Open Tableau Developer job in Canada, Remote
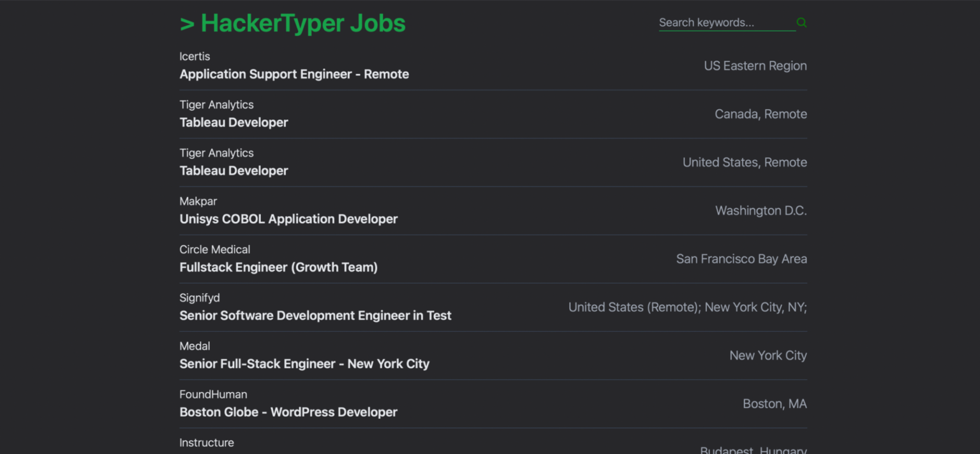Image resolution: width=980 pixels, height=454 pixels. (x=234, y=122)
